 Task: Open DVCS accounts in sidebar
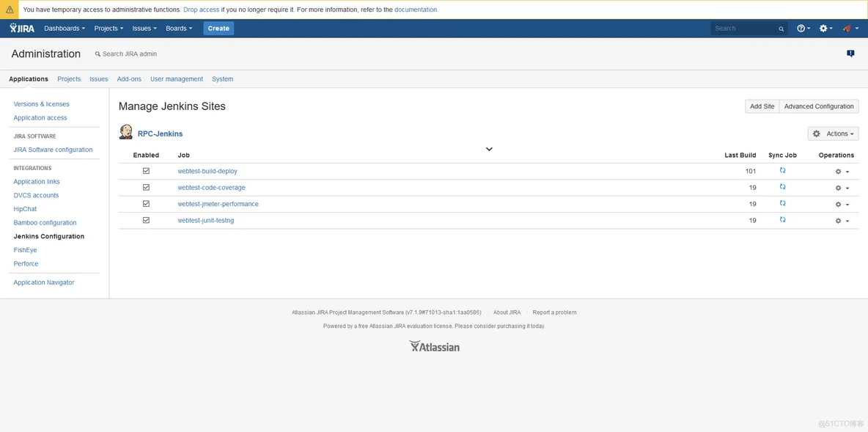point(36,196)
